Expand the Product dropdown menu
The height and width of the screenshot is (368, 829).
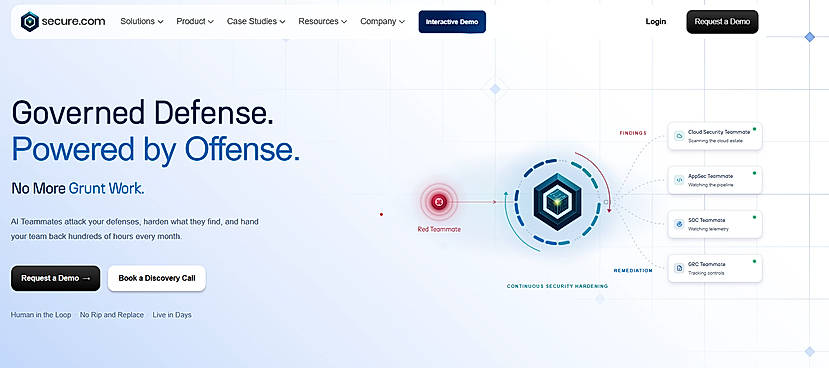195,22
